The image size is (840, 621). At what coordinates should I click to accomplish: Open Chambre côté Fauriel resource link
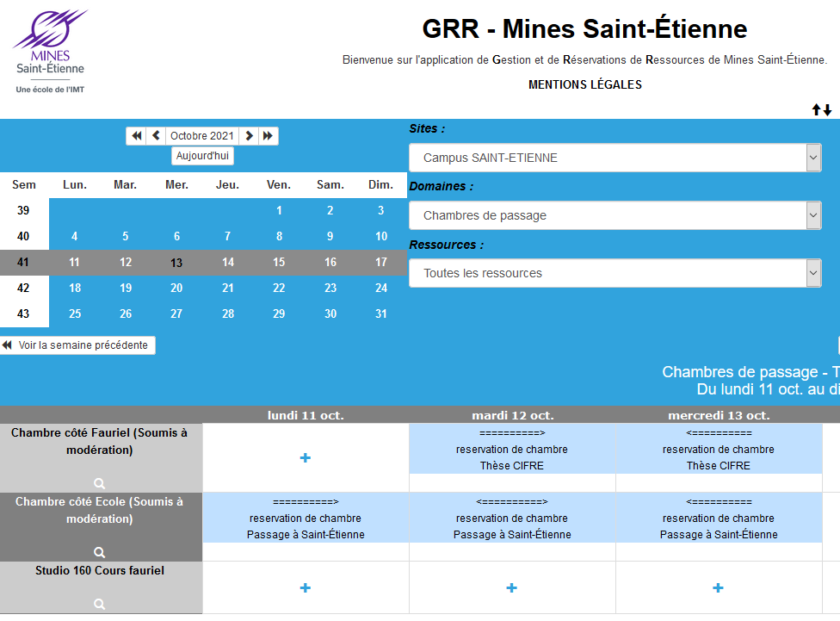99,441
